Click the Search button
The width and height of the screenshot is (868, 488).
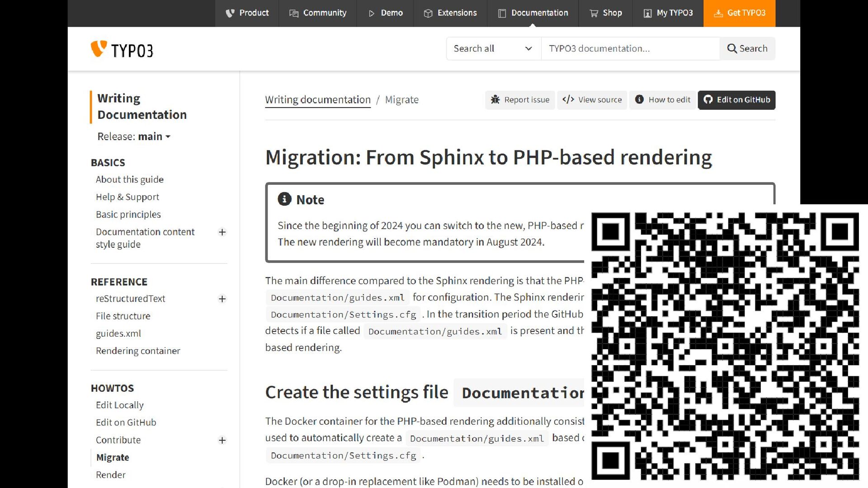(747, 48)
